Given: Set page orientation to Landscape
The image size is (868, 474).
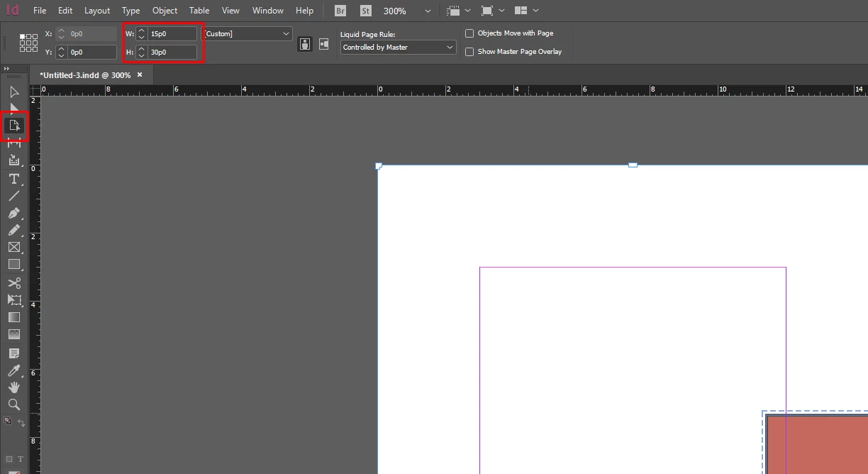Looking at the screenshot, I should (x=323, y=44).
